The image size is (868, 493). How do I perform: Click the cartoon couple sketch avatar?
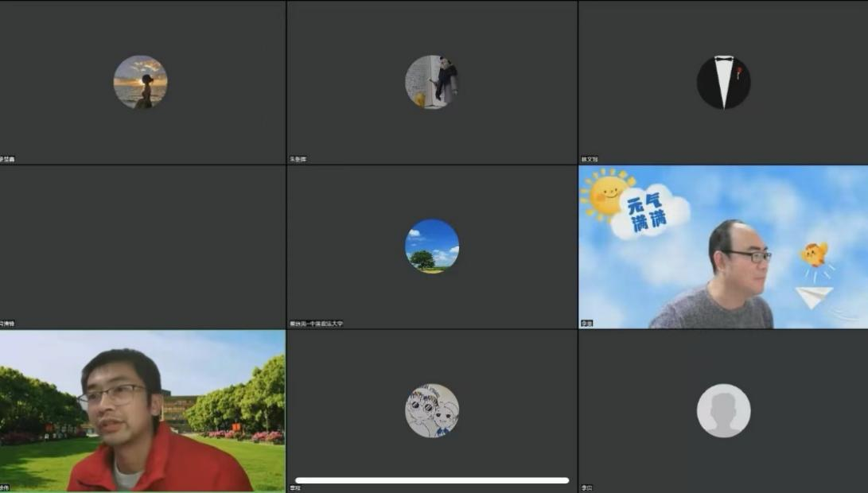tap(432, 410)
